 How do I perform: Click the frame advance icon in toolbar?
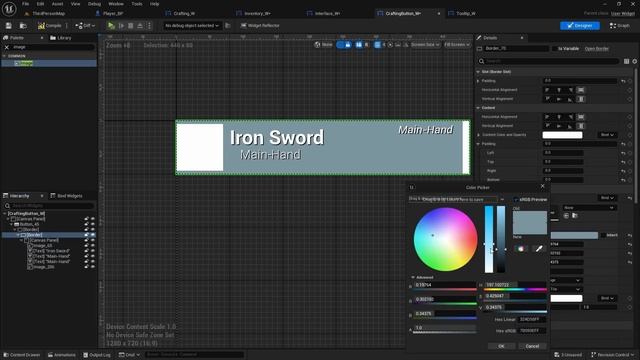tap(121, 26)
